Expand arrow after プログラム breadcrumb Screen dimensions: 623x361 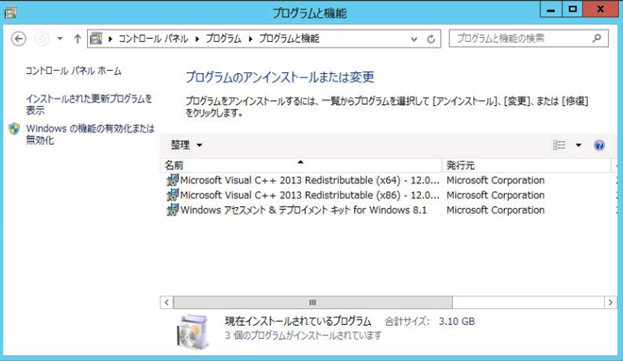250,39
